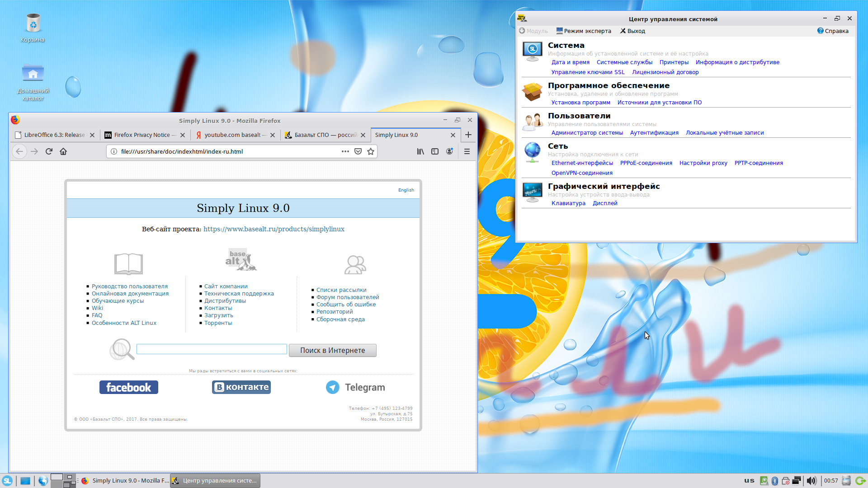Click volume speaker icon in tray
This screenshot has width=868, height=488.
click(x=811, y=481)
